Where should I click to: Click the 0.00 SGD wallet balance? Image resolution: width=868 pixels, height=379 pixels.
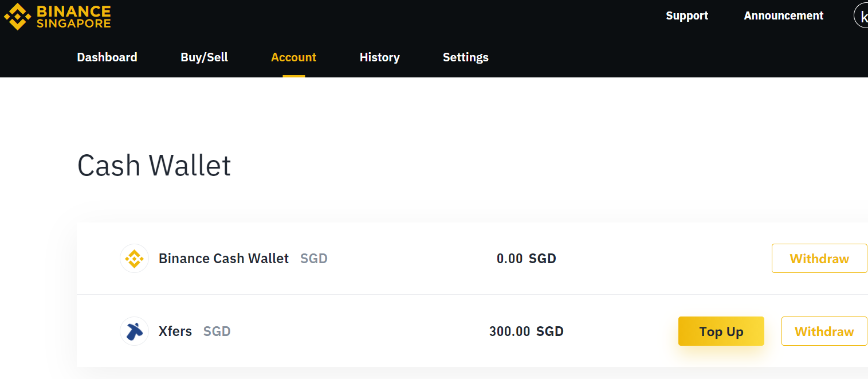coord(527,259)
